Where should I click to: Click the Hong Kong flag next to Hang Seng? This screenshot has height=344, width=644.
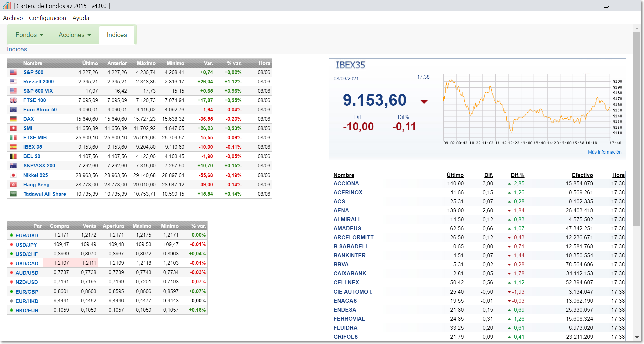pos(13,185)
